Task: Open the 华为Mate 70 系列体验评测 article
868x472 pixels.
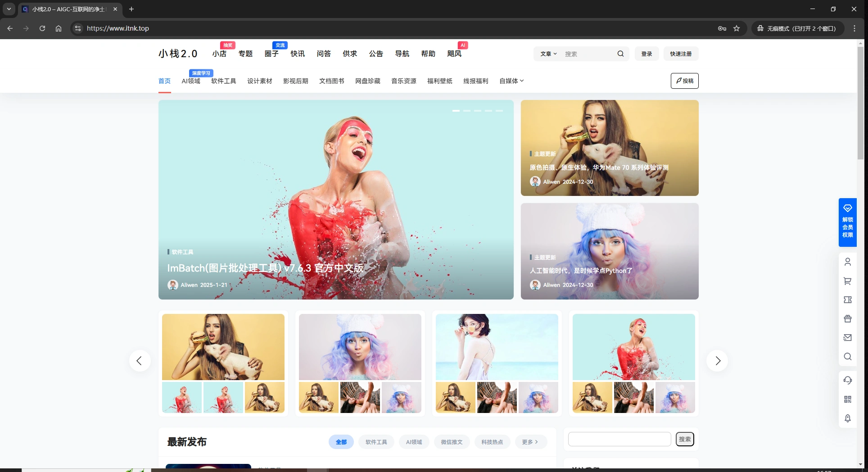Action: point(599,168)
